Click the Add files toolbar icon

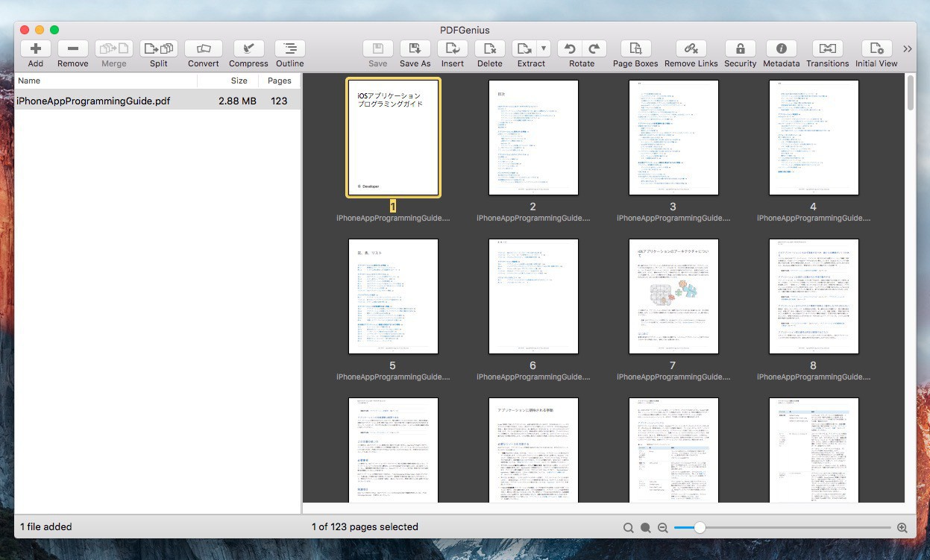click(35, 48)
